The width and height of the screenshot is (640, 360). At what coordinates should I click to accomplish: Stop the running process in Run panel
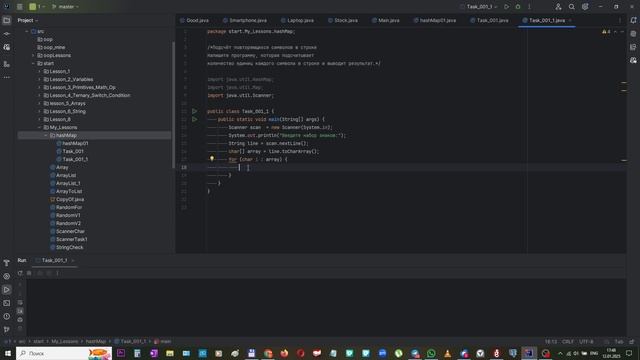click(29, 273)
